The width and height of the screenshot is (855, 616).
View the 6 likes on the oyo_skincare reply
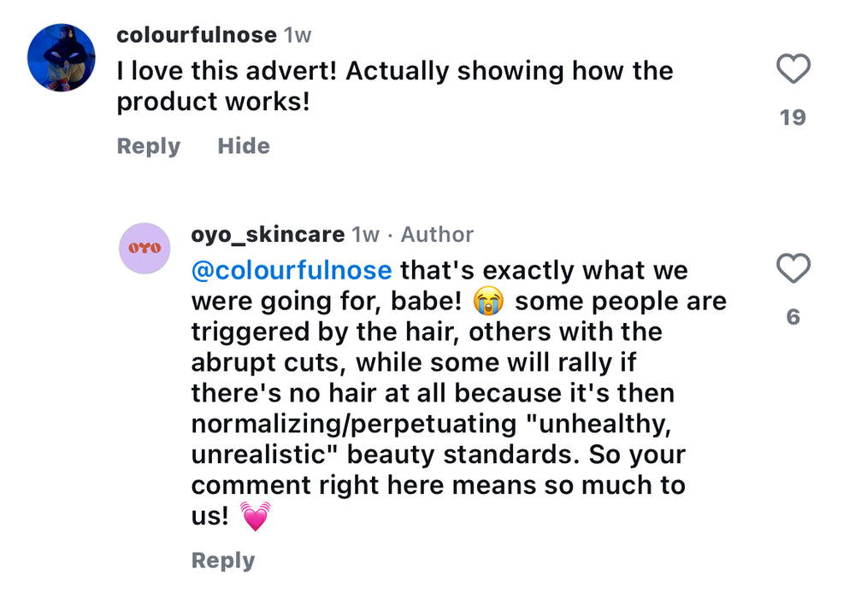coord(793,317)
